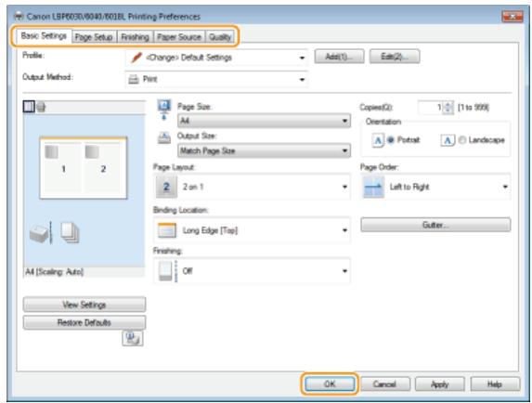Open the Page Layout dropdown

(x=252, y=187)
